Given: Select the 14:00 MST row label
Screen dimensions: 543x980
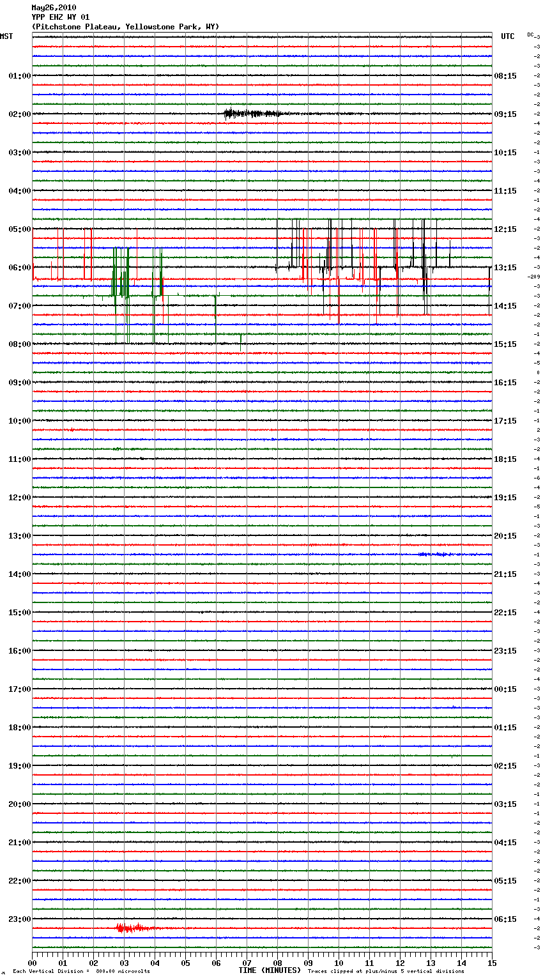Looking at the screenshot, I should (x=20, y=574).
